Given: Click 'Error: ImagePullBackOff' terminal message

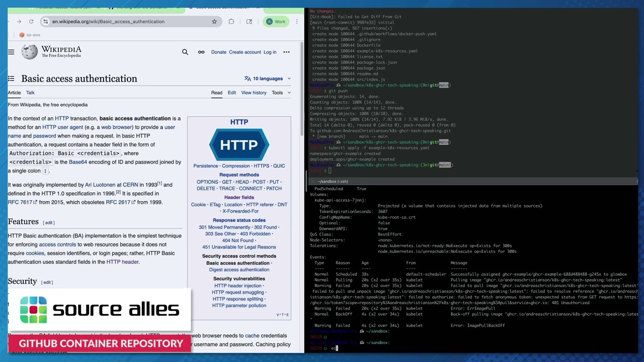Looking at the screenshot, I should coord(477,325).
